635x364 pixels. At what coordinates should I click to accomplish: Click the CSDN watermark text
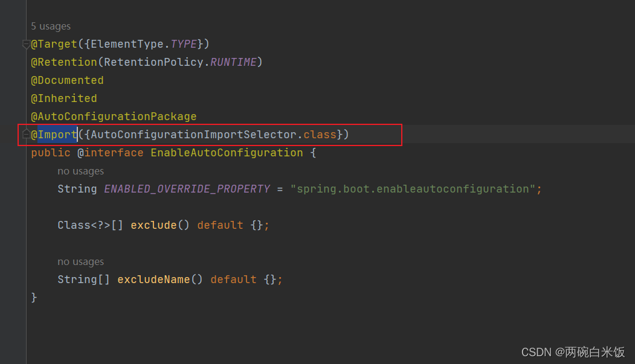pyautogui.click(x=573, y=352)
